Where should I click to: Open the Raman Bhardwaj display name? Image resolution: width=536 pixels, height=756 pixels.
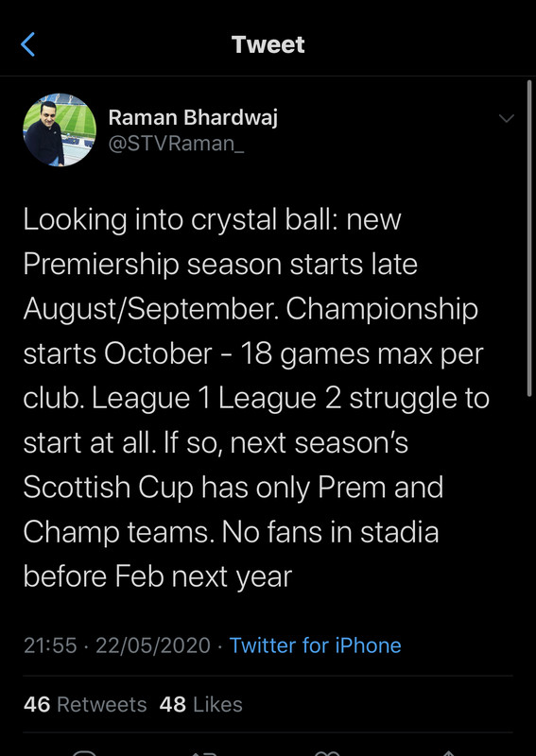click(x=193, y=117)
